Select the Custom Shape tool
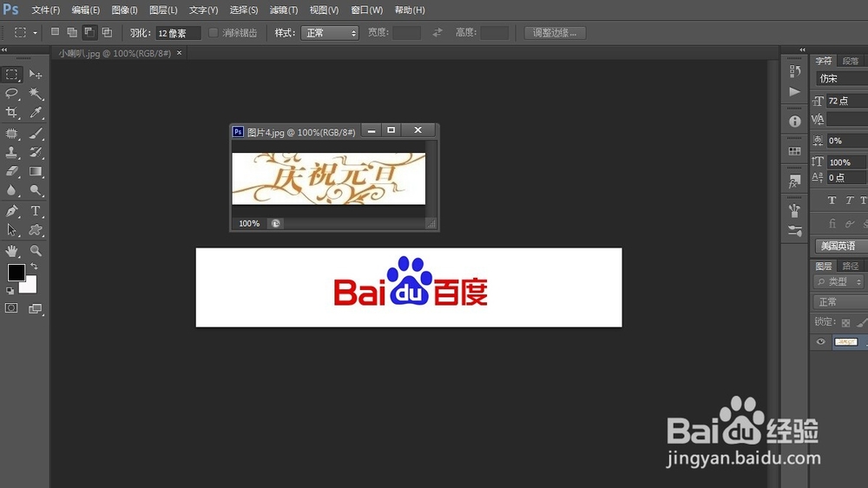The width and height of the screenshot is (868, 488). pyautogui.click(x=36, y=230)
